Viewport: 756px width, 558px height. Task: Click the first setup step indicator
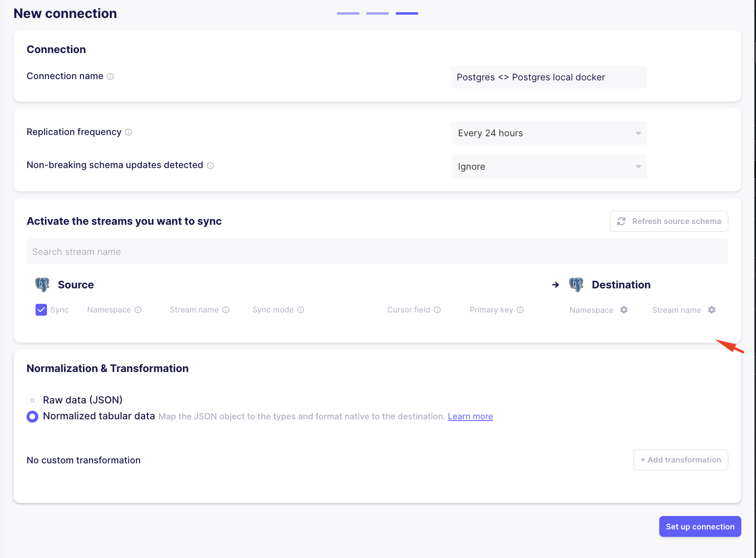pyautogui.click(x=347, y=13)
